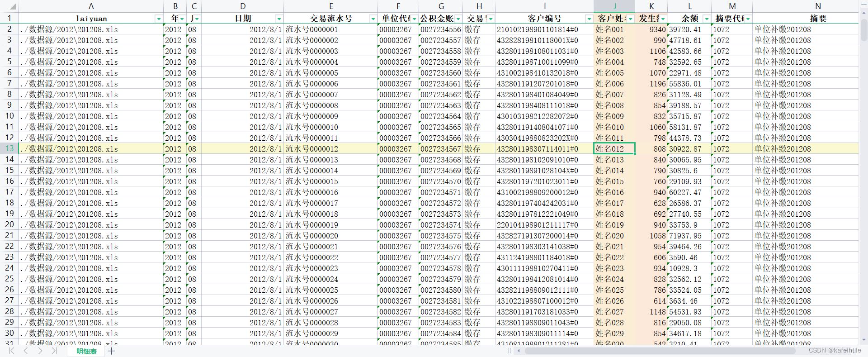
Task: Go to next sheet with right arrow
Action: 40,351
